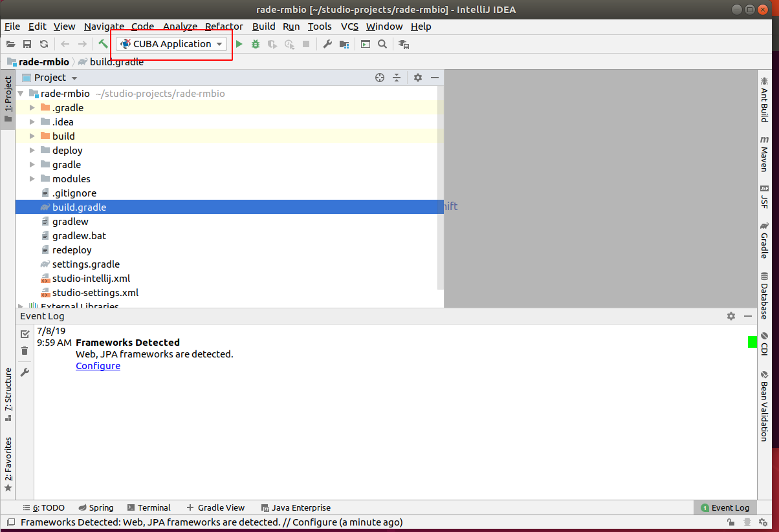The height and width of the screenshot is (532, 779).
Task: Toggle the 7: Structure side tab
Action: coord(8,394)
